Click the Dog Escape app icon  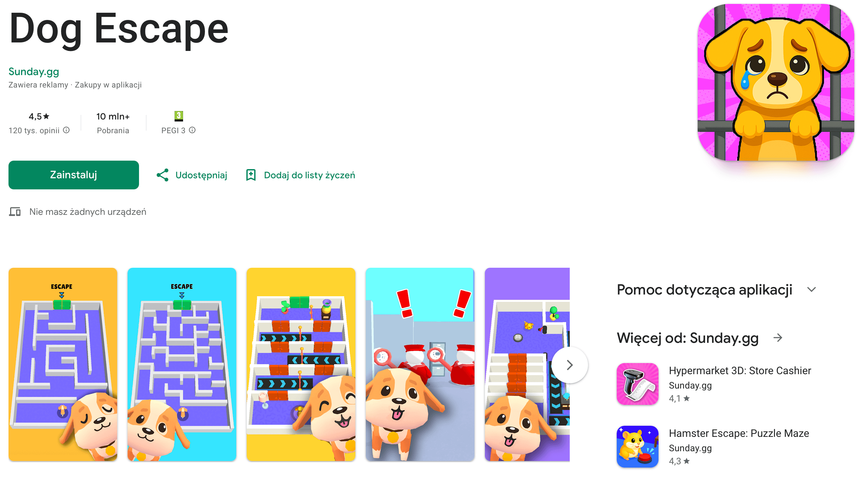(x=775, y=82)
